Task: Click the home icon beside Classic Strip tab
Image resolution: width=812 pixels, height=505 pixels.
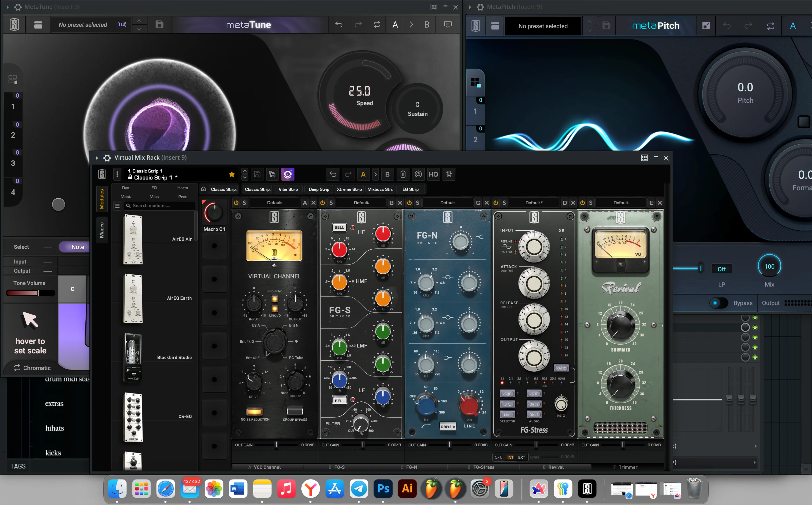Action: [203, 189]
